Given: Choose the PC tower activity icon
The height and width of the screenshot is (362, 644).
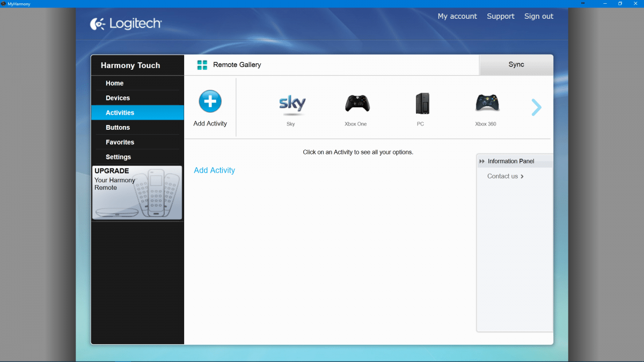Looking at the screenshot, I should 422,104.
